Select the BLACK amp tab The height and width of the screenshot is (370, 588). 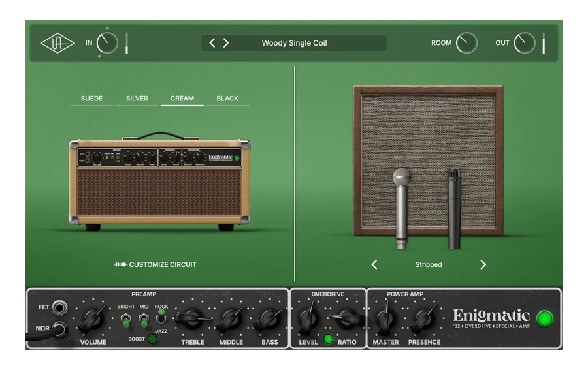point(227,99)
